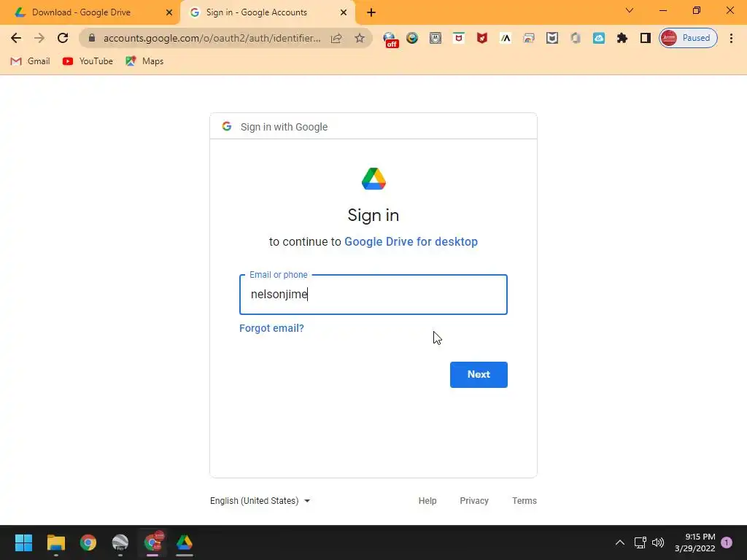Click the Next button
This screenshot has width=747, height=560.
(x=479, y=374)
